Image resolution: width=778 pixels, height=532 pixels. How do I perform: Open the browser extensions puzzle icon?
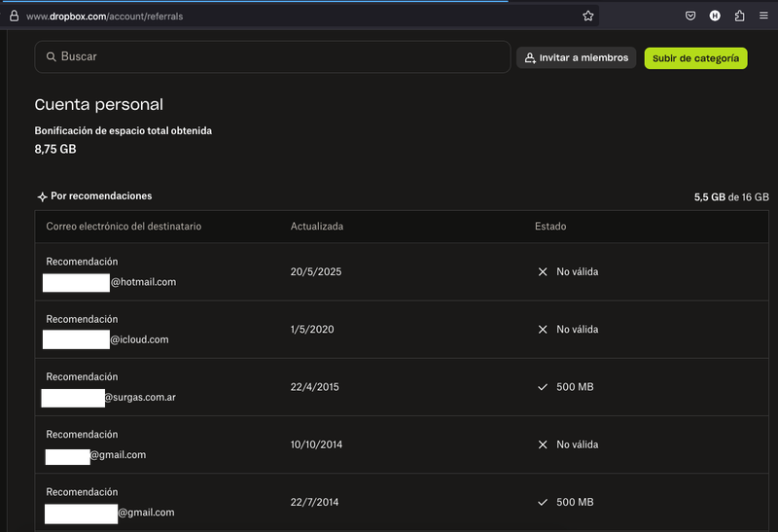pos(739,16)
